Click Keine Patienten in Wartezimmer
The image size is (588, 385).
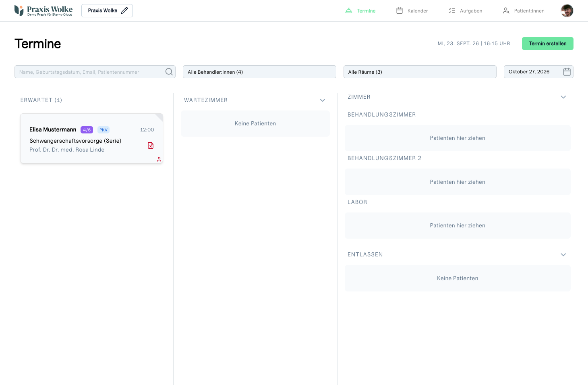pyautogui.click(x=255, y=123)
